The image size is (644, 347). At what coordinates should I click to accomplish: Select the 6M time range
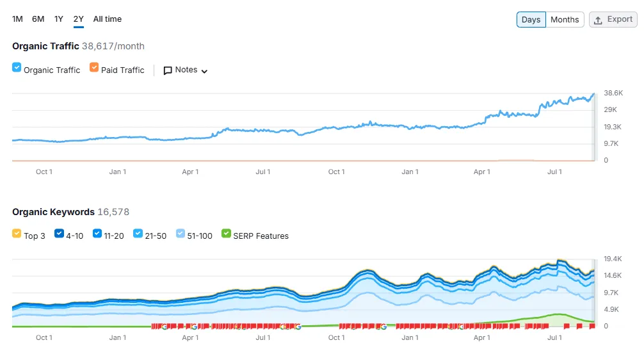38,19
